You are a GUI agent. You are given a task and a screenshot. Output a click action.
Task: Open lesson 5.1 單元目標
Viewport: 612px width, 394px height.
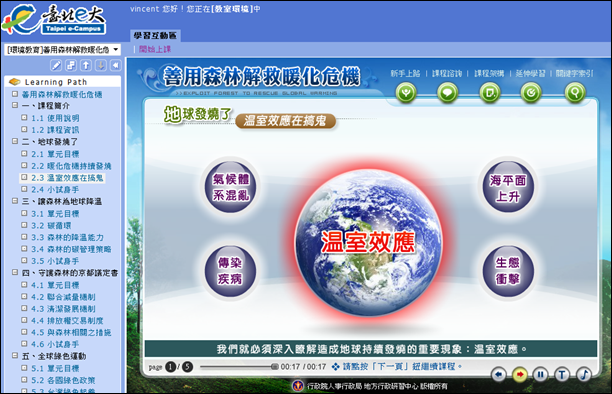pyautogui.click(x=55, y=368)
